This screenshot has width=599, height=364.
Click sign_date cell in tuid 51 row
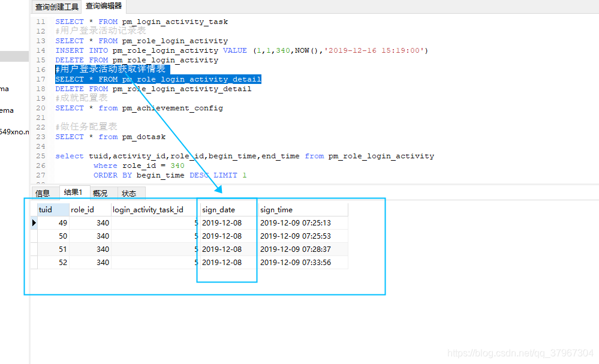point(229,249)
